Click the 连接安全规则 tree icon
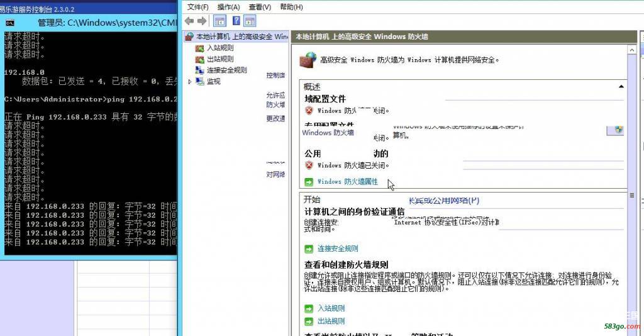Screen dimensions: 644x336 (199, 70)
